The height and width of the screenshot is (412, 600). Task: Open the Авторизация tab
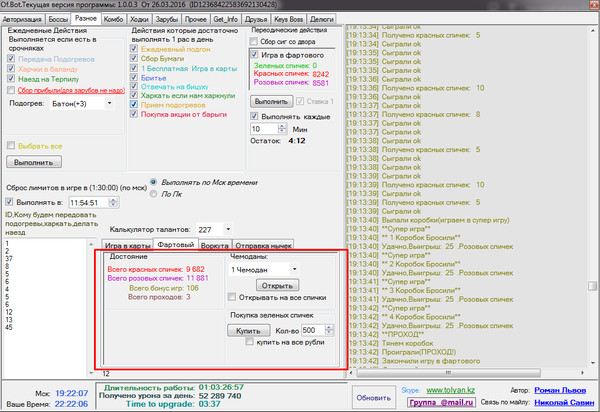click(x=22, y=19)
